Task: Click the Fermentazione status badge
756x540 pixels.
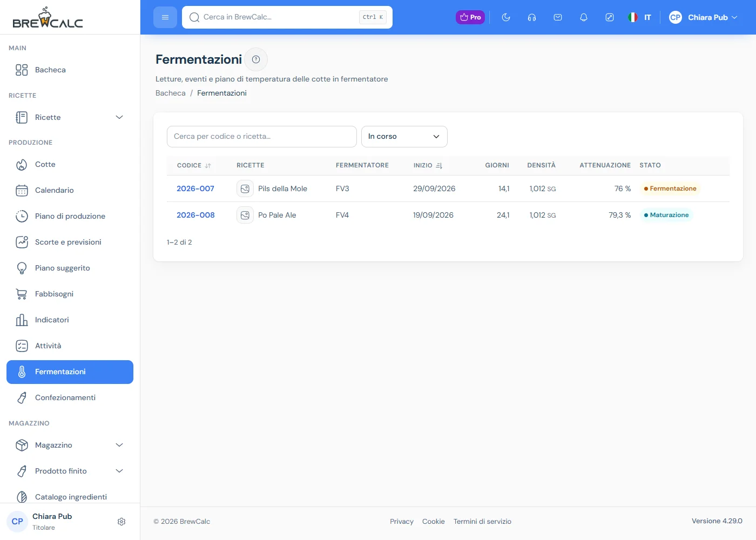Action: click(670, 188)
